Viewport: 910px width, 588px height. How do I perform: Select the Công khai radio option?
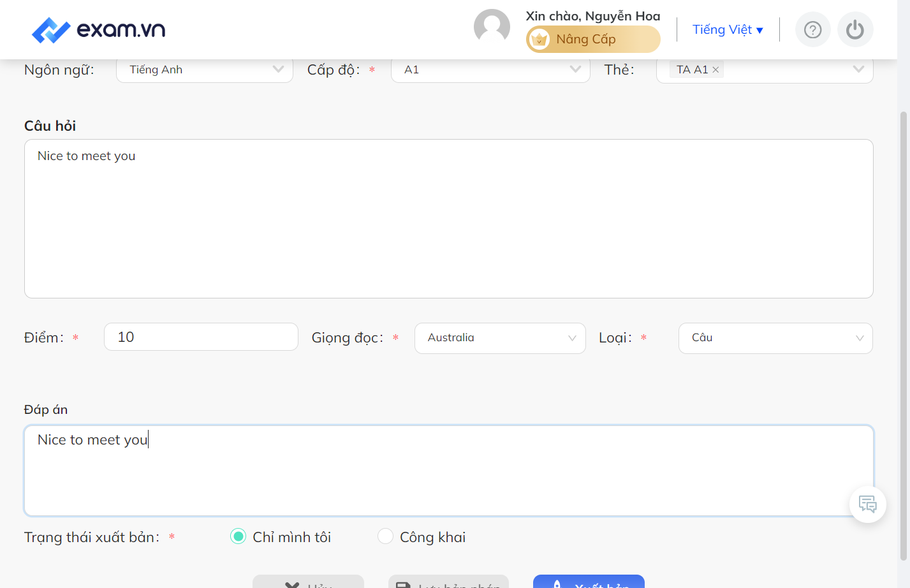[x=385, y=536]
